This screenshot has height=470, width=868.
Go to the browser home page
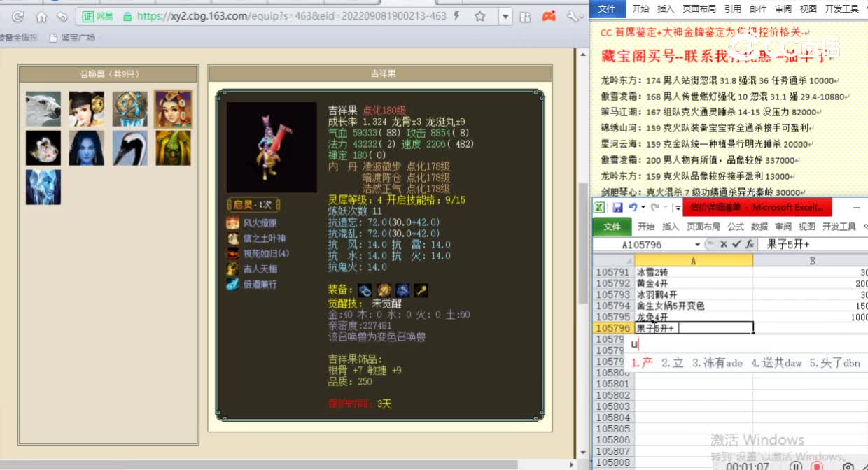(x=41, y=16)
